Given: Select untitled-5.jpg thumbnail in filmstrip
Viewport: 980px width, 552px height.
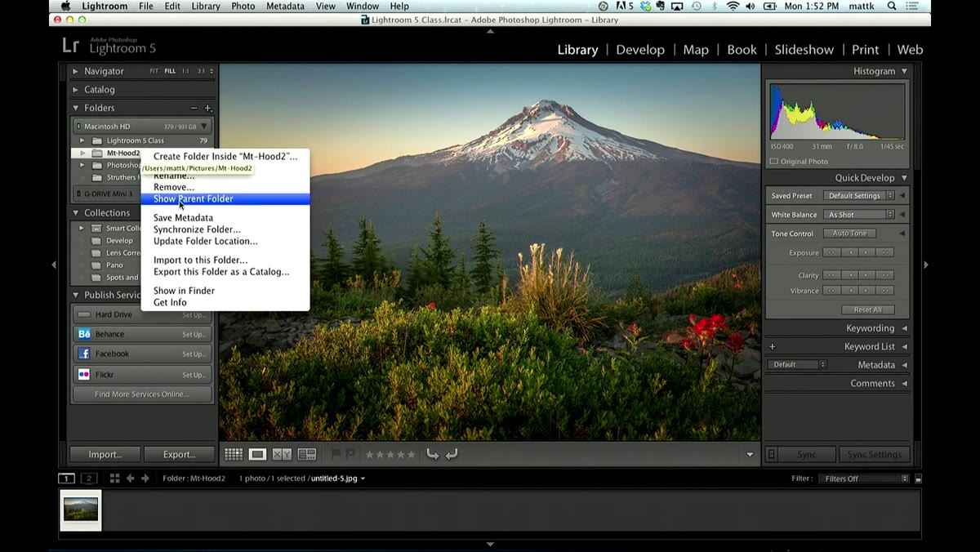Looking at the screenshot, I should (81, 510).
